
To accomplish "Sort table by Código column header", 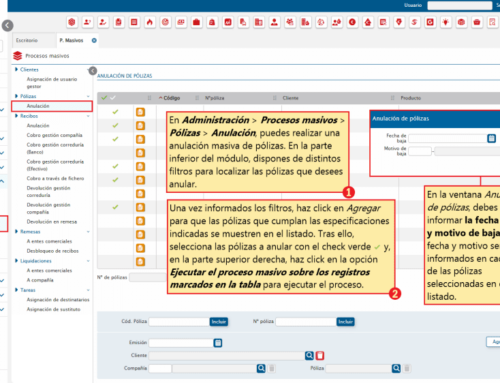I will (x=171, y=98).
